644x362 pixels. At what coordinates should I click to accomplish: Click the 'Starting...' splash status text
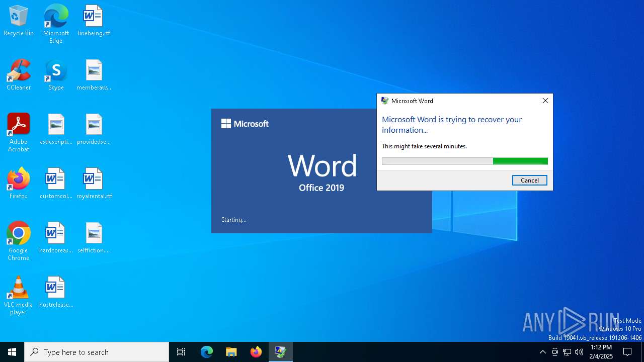[234, 220]
